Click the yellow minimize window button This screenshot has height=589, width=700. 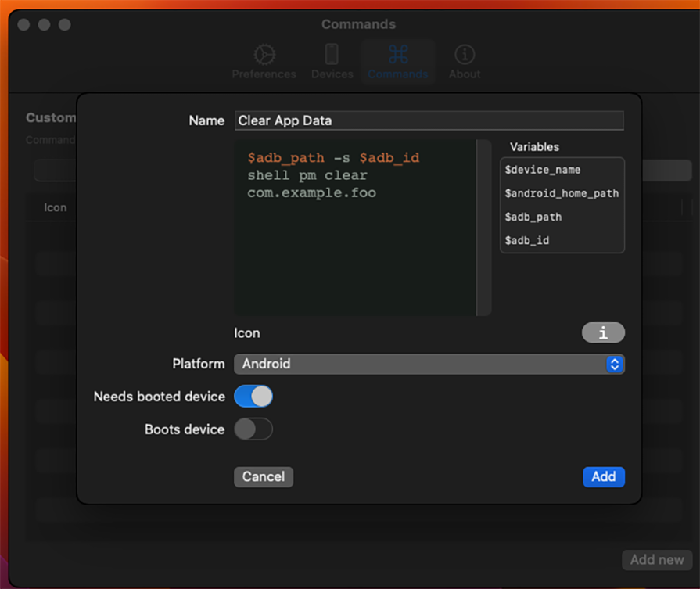45,24
